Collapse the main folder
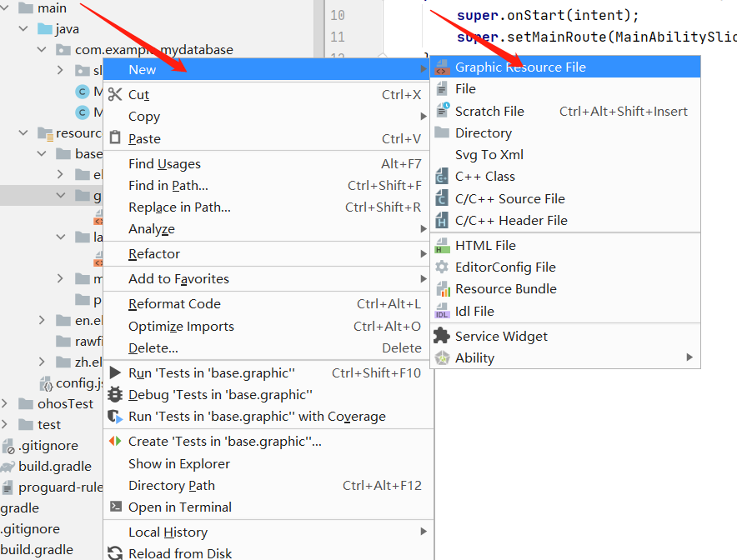 click(5, 7)
